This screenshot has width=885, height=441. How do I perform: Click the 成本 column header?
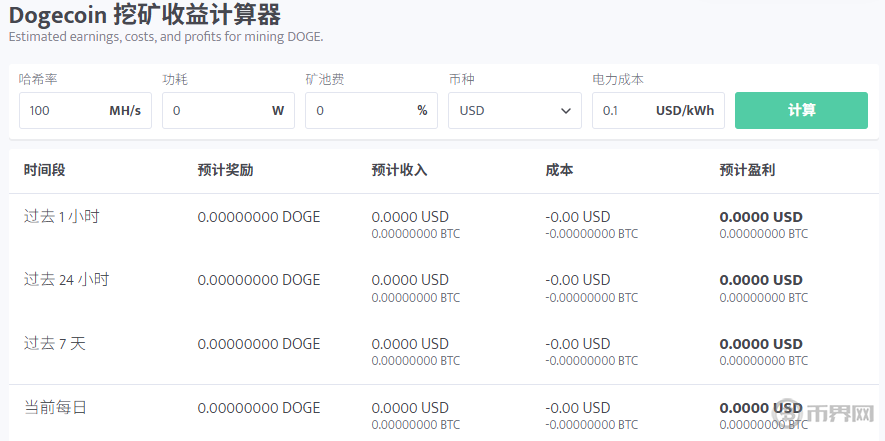(559, 170)
